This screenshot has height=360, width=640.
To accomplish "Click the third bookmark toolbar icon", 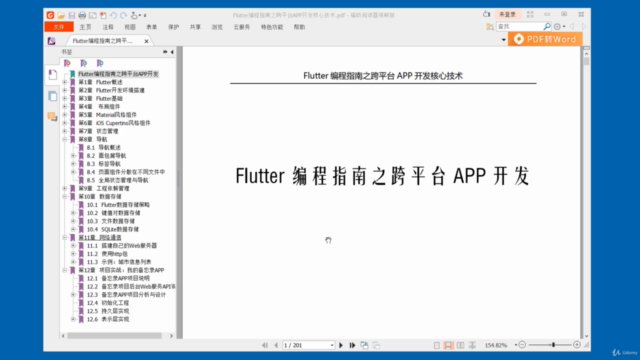I will click(100, 63).
